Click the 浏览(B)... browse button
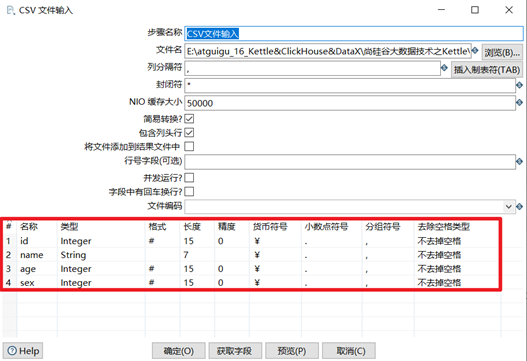 (502, 52)
